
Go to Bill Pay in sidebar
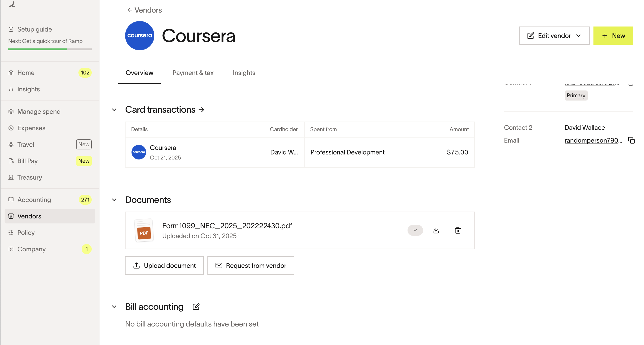(x=27, y=161)
